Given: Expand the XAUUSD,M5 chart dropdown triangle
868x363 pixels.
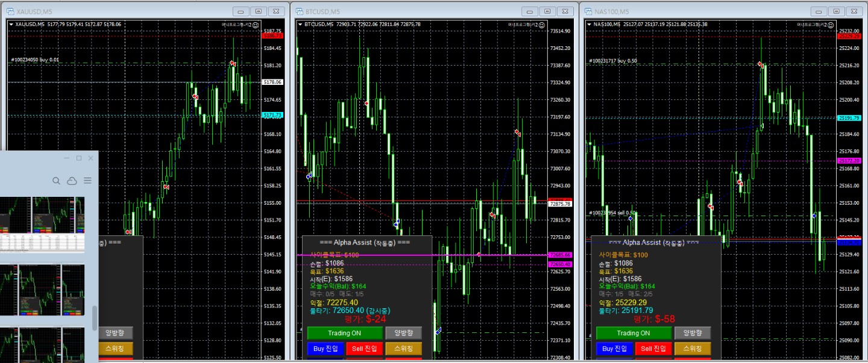Looking at the screenshot, I should (11, 24).
